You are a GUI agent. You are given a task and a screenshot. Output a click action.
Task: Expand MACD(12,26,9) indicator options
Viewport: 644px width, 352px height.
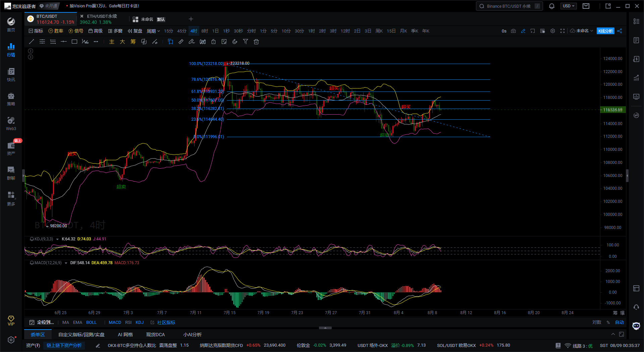66,263
